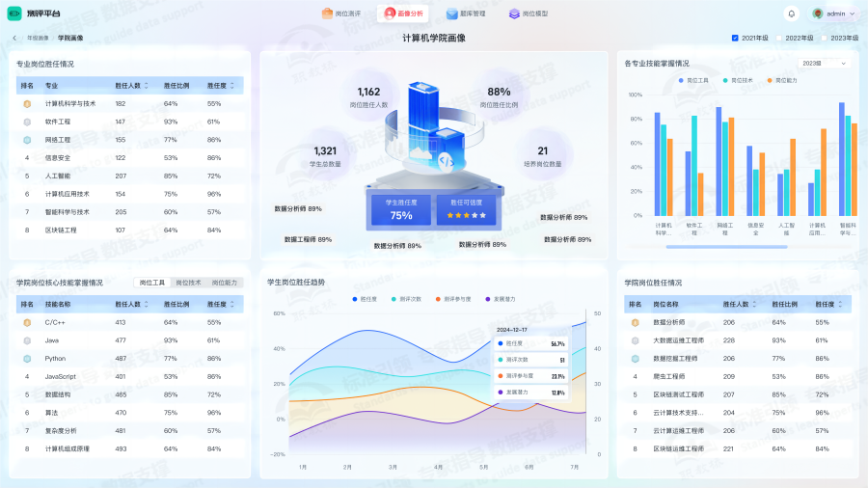Check the 2022年级 checkbox

(779, 38)
